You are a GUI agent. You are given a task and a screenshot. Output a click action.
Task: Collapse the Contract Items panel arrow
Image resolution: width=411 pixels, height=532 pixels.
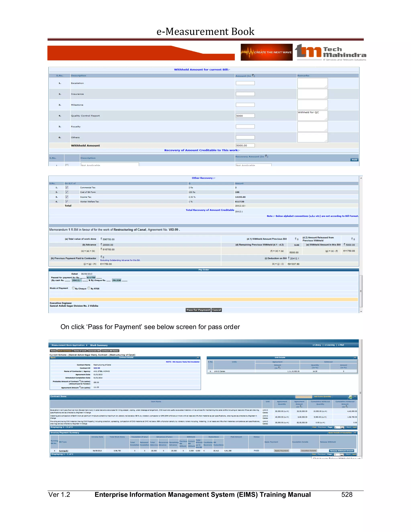pos(355,396)
